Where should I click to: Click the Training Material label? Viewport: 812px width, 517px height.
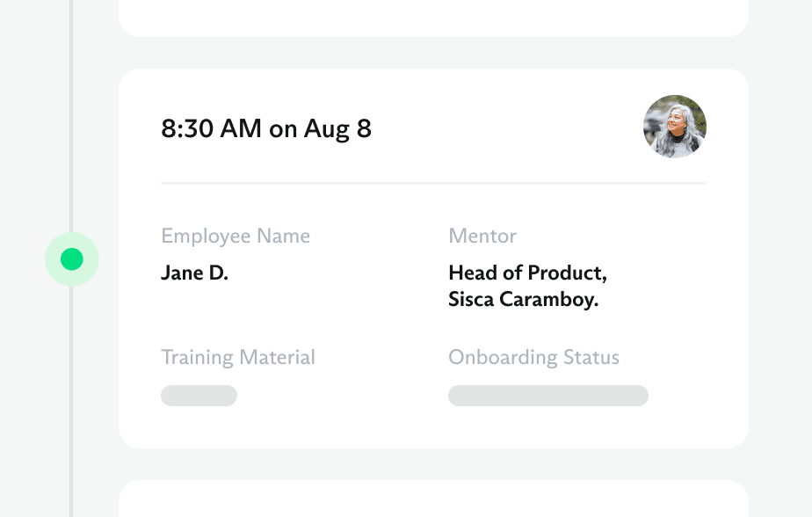(238, 358)
